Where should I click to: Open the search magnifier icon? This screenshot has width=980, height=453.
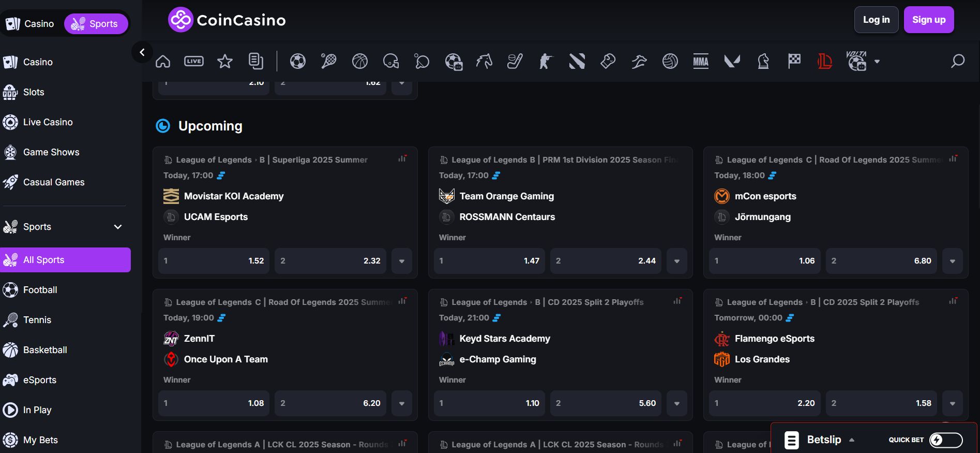point(958,62)
